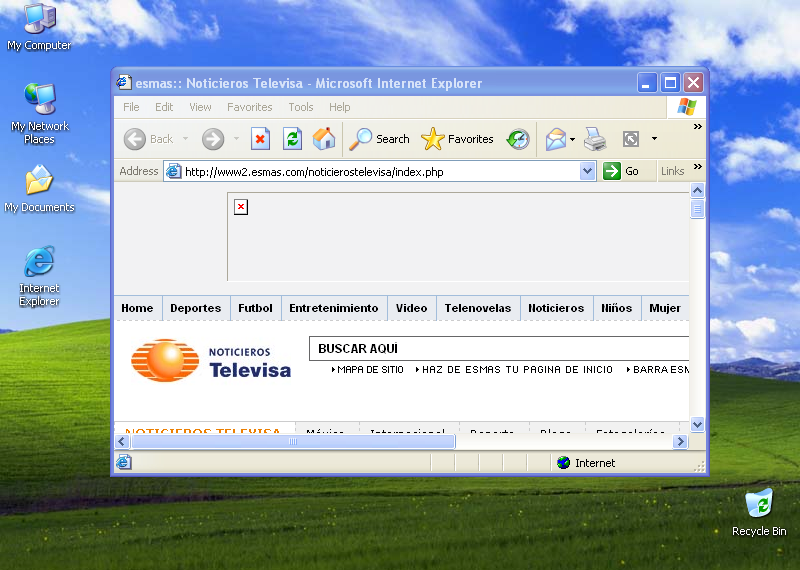Open the Niños tab
Screen dimensions: 800x570
pyautogui.click(x=616, y=308)
